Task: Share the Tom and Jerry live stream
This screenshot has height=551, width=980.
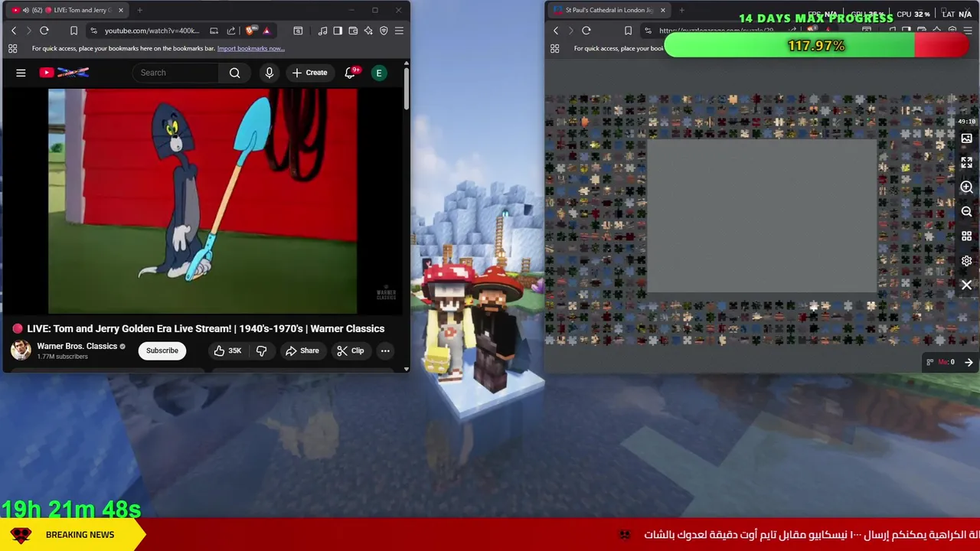Action: click(x=302, y=350)
